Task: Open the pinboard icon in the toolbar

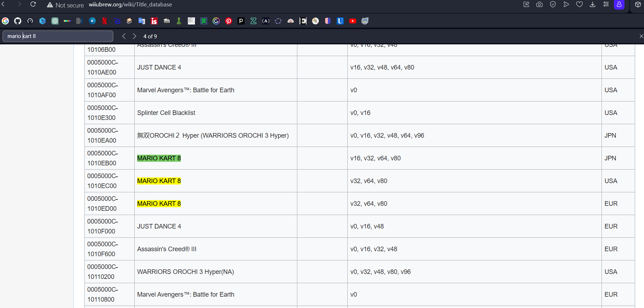Action: tap(526, 5)
